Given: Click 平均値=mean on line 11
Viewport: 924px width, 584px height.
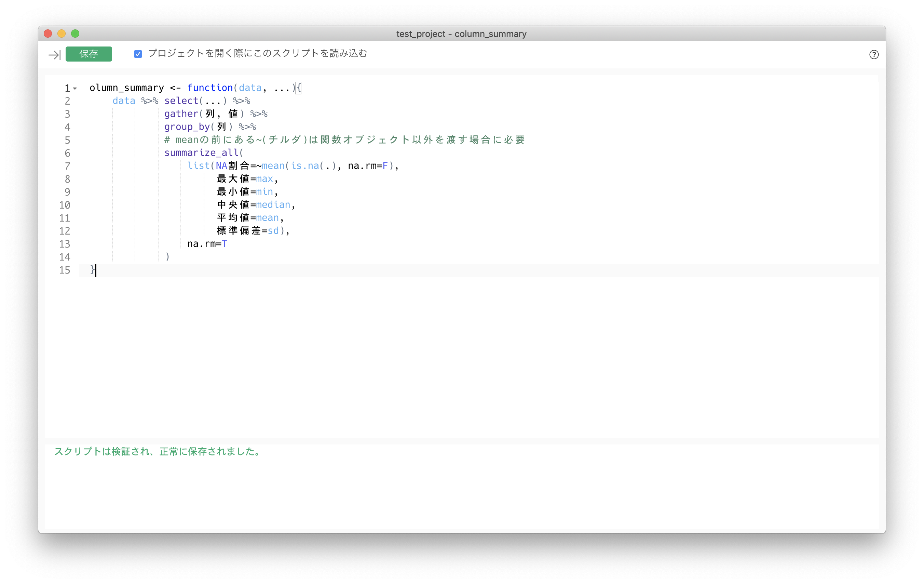Looking at the screenshot, I should coord(248,218).
